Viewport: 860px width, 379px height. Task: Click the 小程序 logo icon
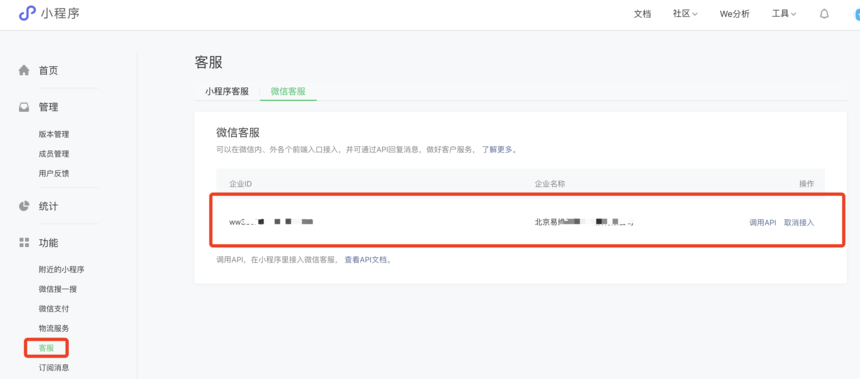tap(27, 14)
